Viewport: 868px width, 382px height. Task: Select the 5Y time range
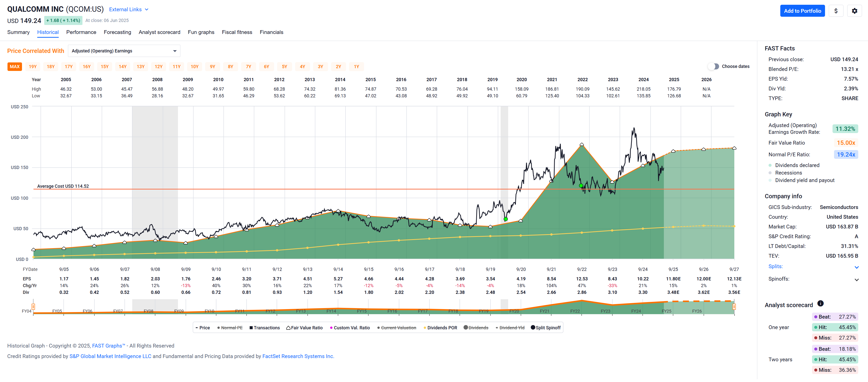click(284, 67)
